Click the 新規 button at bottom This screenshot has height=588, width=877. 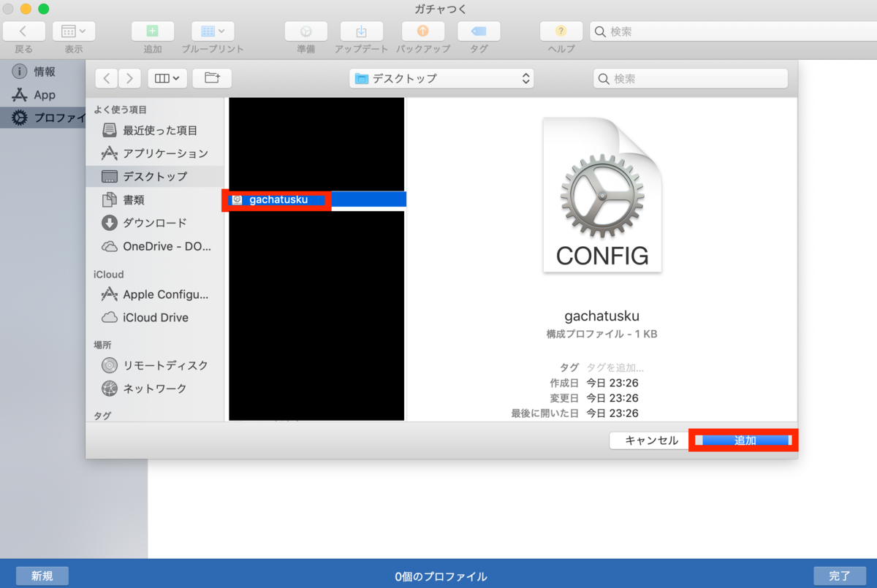(42, 576)
